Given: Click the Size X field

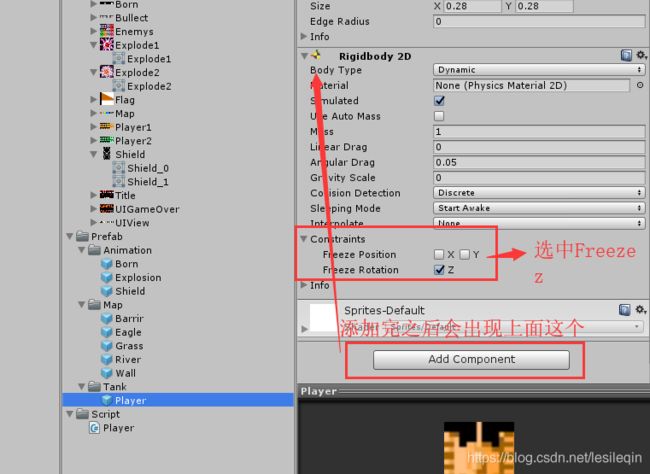Looking at the screenshot, I should pyautogui.click(x=472, y=6).
